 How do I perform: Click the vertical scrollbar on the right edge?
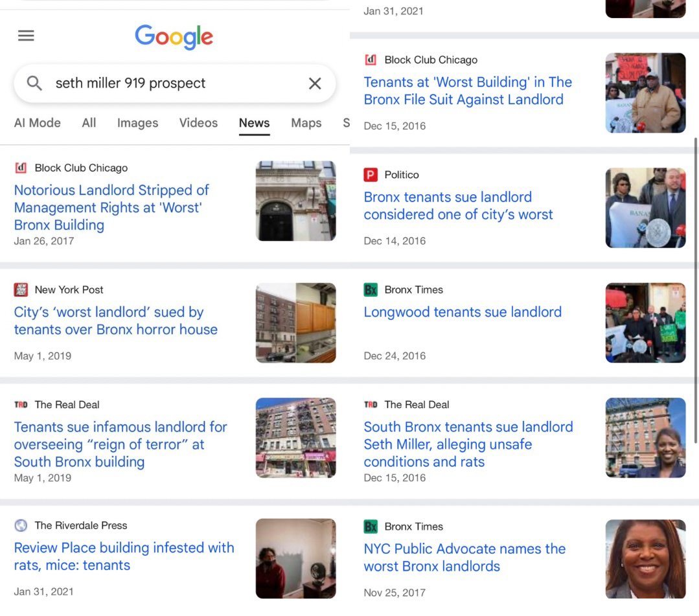pyautogui.click(x=695, y=290)
